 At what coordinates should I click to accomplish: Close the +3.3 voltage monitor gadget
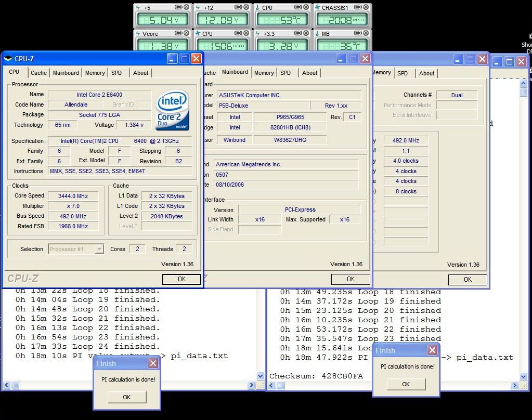click(306, 33)
